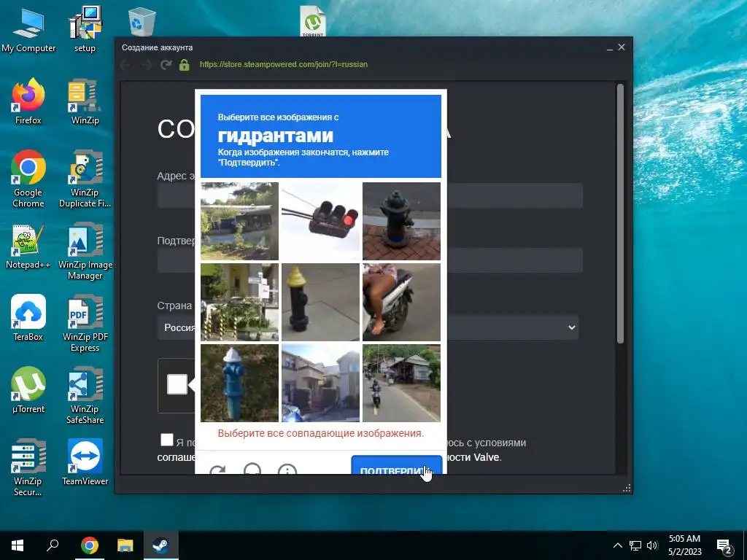747x560 pixels.
Task: Select the motorcyclist on the road captcha tile
Action: (x=401, y=383)
